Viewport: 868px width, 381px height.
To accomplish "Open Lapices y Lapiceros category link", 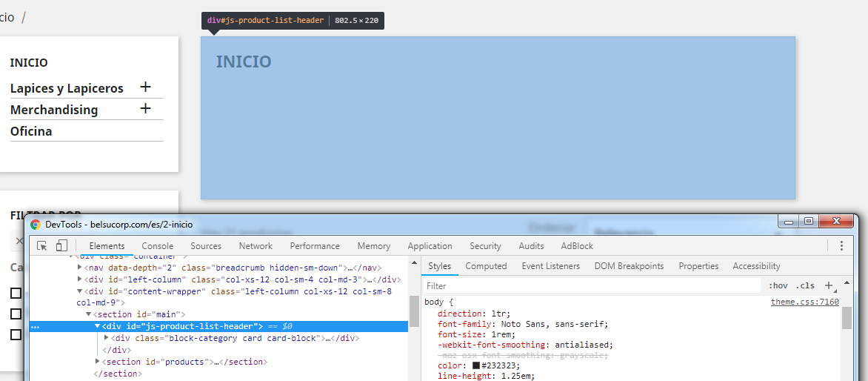I will coord(67,88).
